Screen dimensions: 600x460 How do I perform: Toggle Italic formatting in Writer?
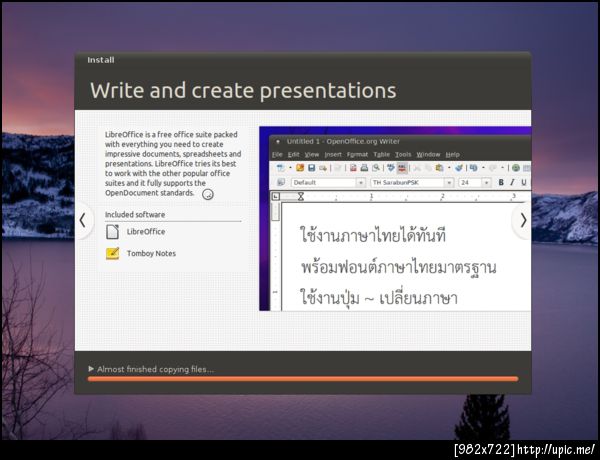point(512,183)
